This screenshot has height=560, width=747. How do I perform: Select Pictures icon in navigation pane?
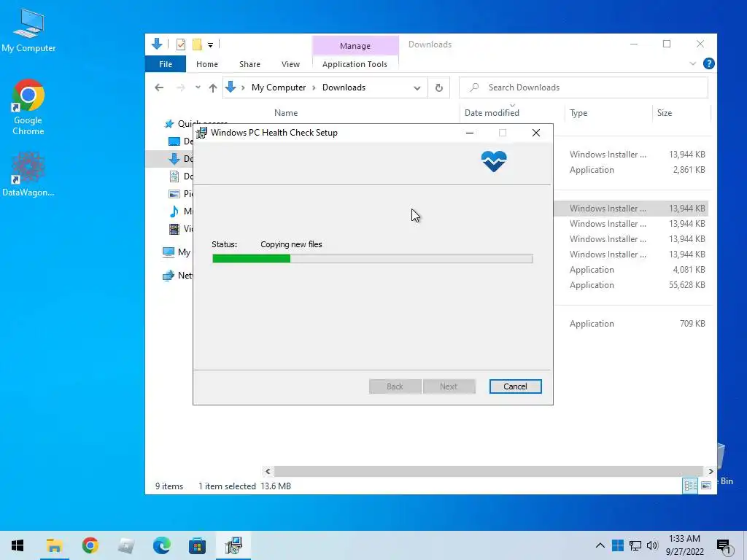tap(174, 194)
